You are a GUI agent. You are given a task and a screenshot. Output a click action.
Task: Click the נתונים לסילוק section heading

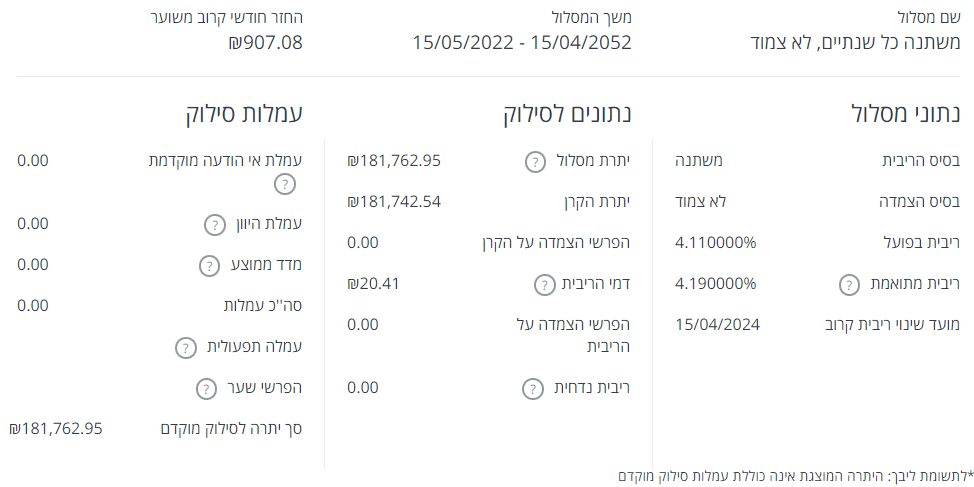click(568, 113)
